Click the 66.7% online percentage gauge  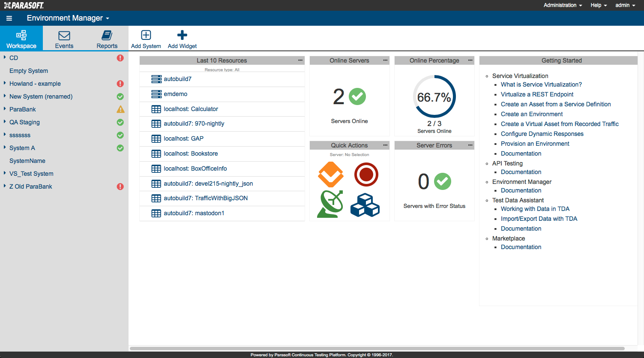(434, 97)
